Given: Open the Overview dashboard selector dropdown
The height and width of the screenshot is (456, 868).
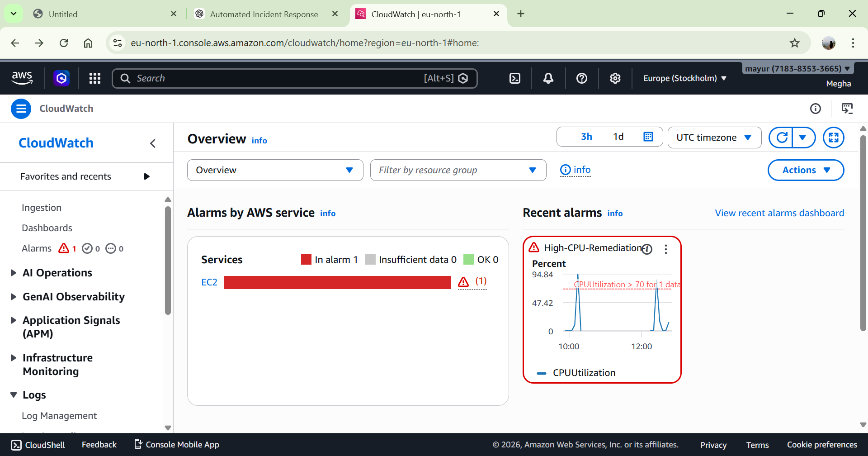Looking at the screenshot, I should pos(275,170).
